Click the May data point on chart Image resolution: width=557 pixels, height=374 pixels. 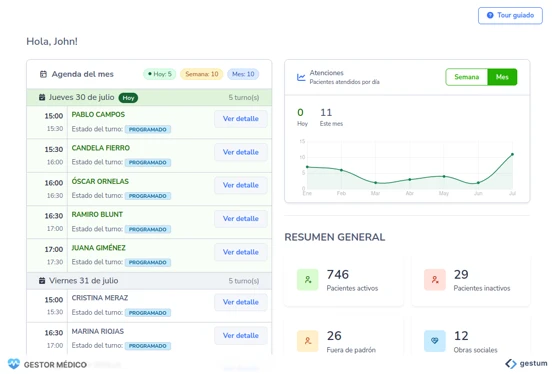444,177
